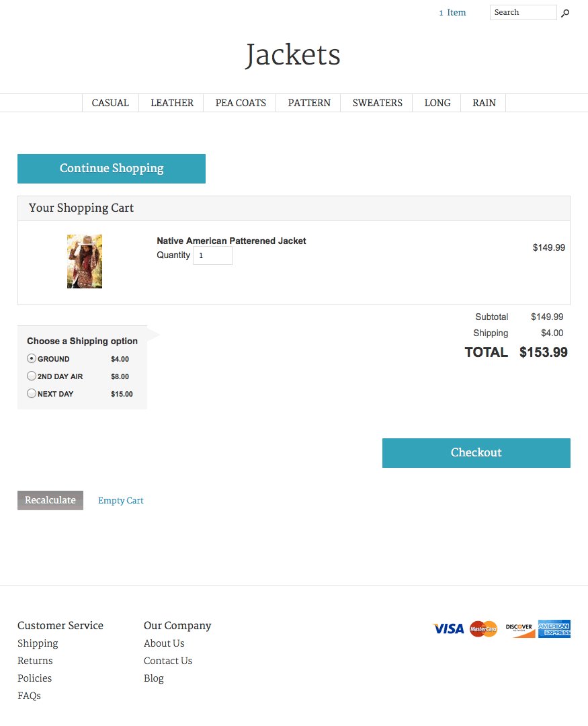The image size is (588, 726).
Task: Browse the Pea Coats category
Action: coord(241,103)
